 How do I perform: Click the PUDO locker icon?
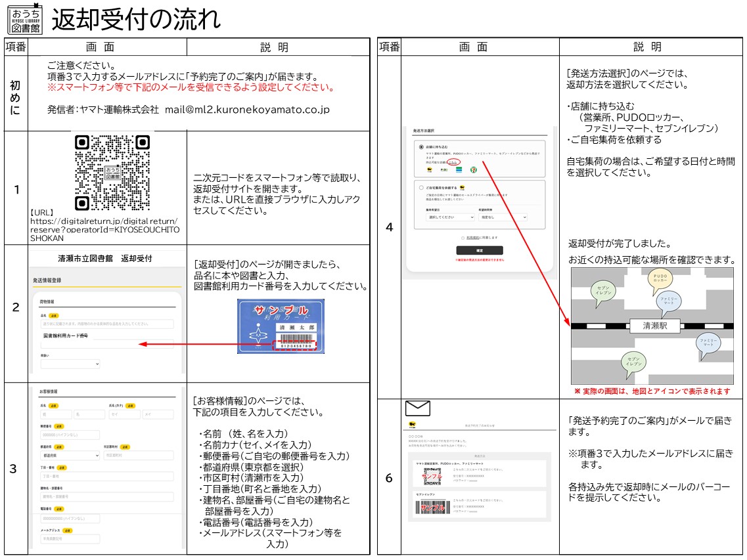pos(445,169)
